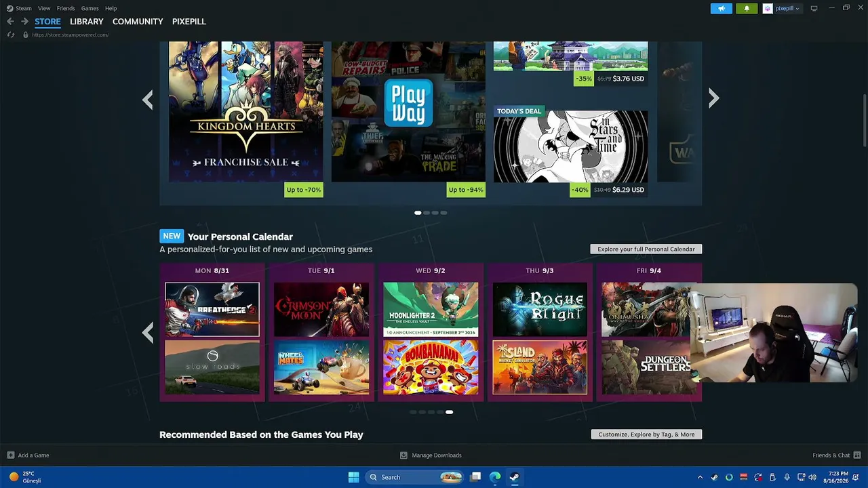Click the Steam taskbar icon
Viewport: 868px width, 488px height.
pos(515,477)
